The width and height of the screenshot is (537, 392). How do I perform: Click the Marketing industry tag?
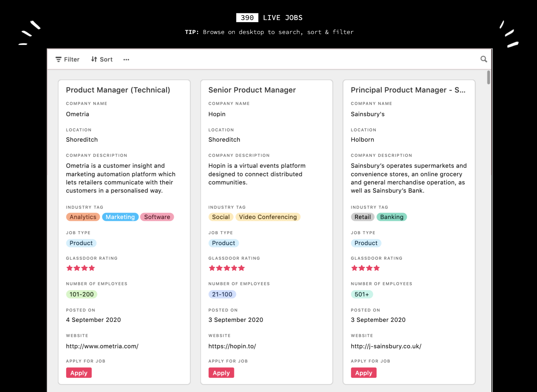[x=120, y=217]
